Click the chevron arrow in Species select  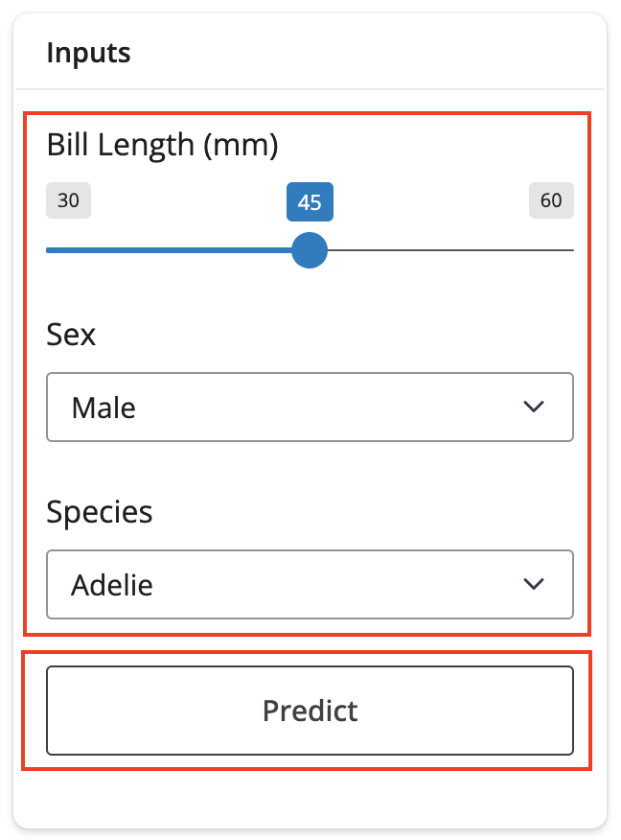click(x=534, y=584)
